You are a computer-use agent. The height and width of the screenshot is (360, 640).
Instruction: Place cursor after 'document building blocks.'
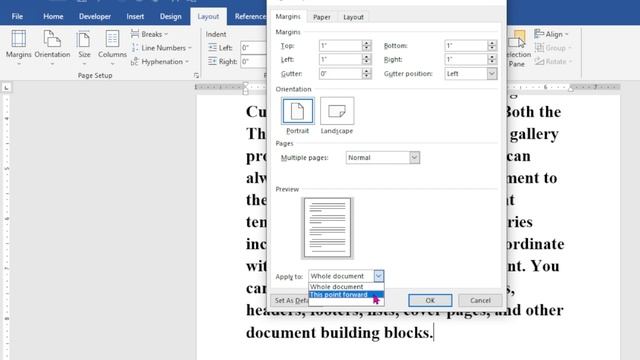click(433, 333)
